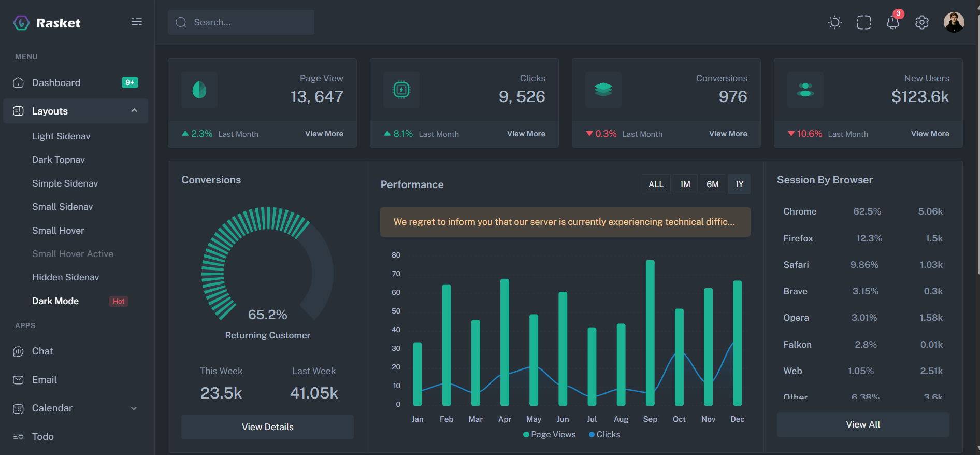The image size is (980, 455).
Task: Select Dark Topnav layout
Action: click(x=59, y=160)
